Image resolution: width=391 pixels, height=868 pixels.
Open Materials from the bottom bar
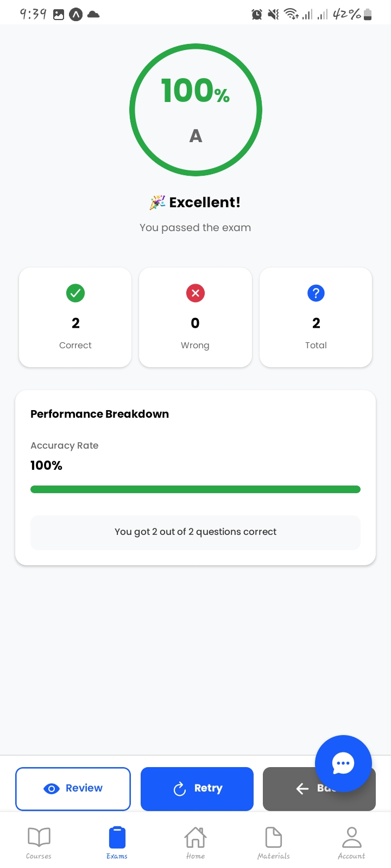click(274, 837)
